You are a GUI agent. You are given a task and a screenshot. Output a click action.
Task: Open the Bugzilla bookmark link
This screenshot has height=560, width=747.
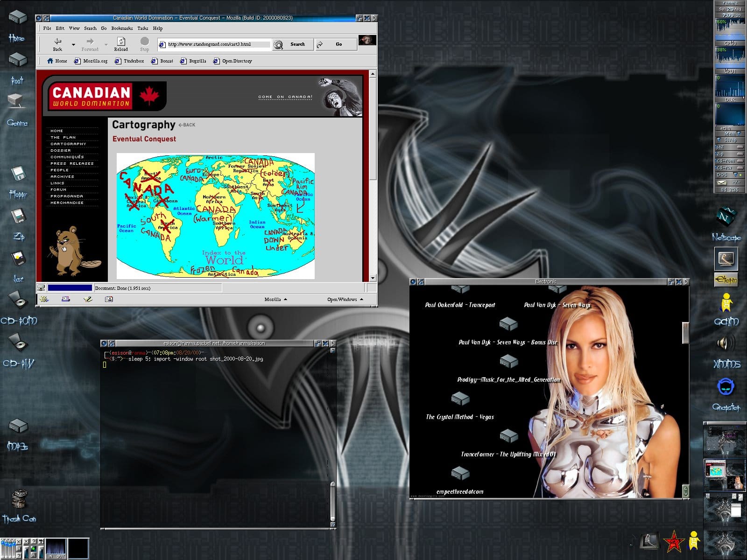[193, 61]
